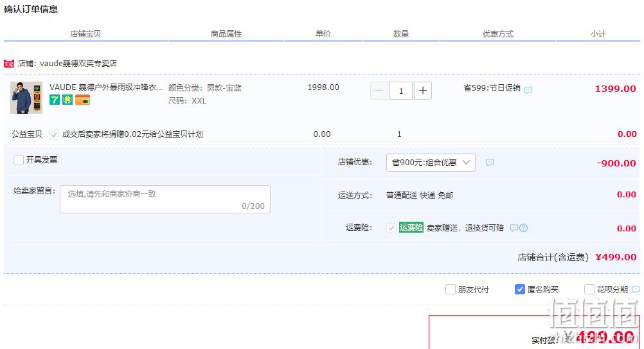644x349 pixels.
Task: Click the 小计 column header
Action: (x=598, y=33)
